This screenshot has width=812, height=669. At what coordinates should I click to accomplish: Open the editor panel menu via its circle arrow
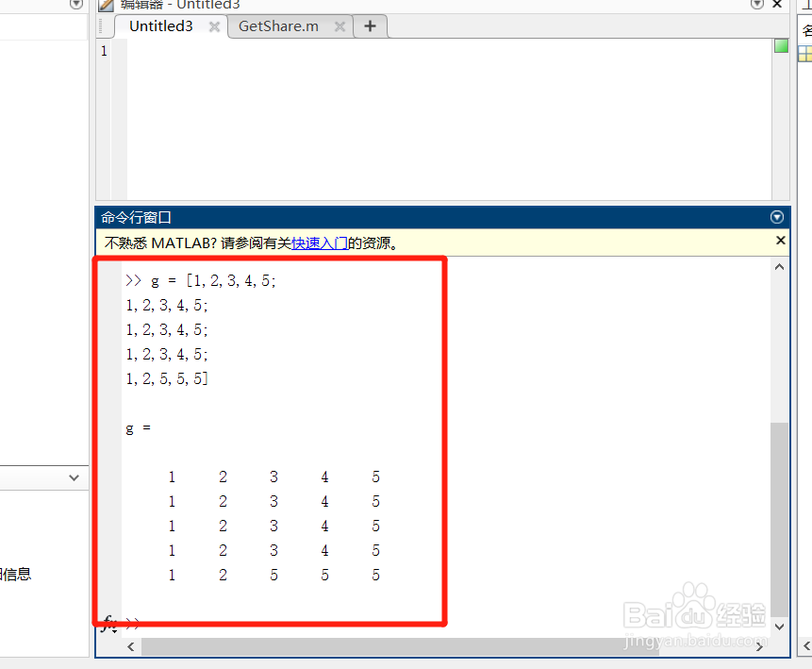(x=756, y=5)
